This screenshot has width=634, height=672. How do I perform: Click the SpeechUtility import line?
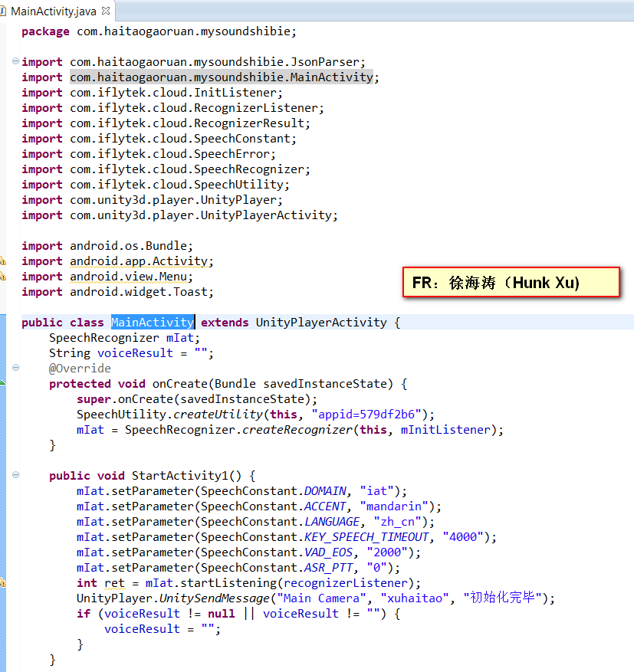[156, 185]
